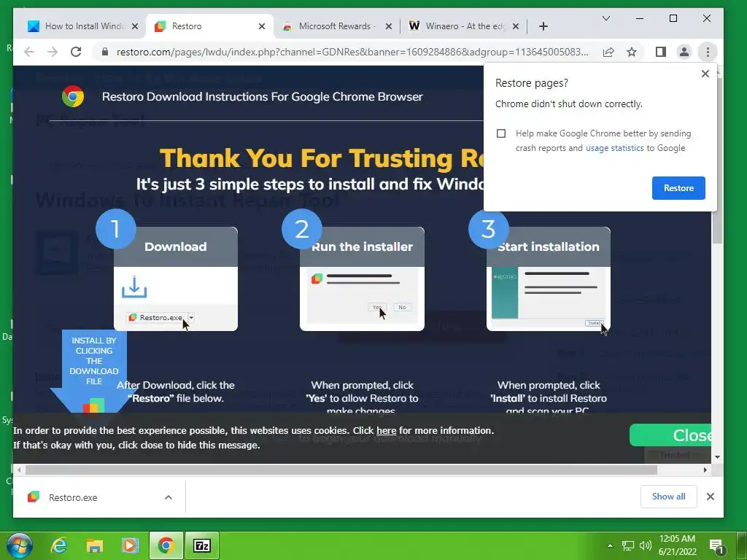Click the vertical scrollbar down arrow
Image resolution: width=747 pixels, height=560 pixels.
pos(718,457)
